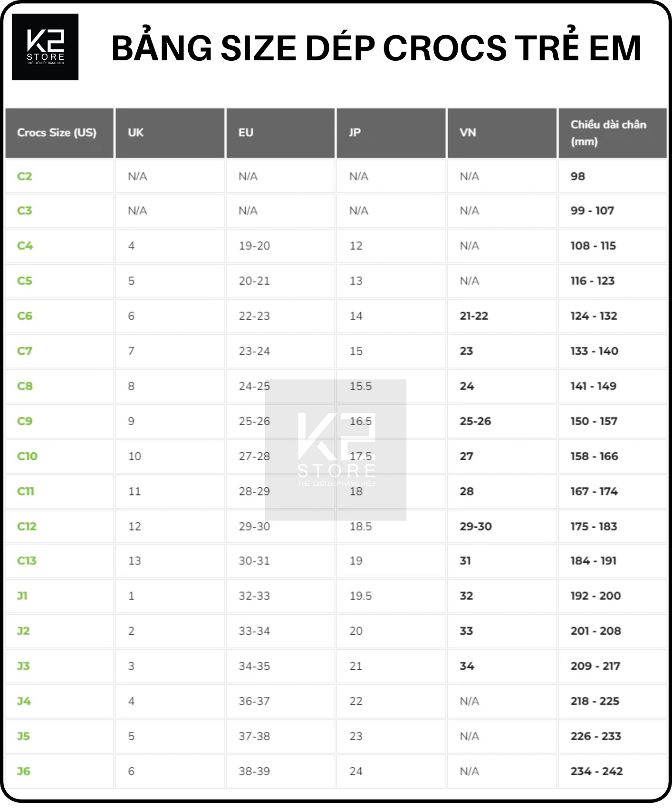Click the C10 size label
Viewport: 672px width, 808px height.
[x=27, y=456]
